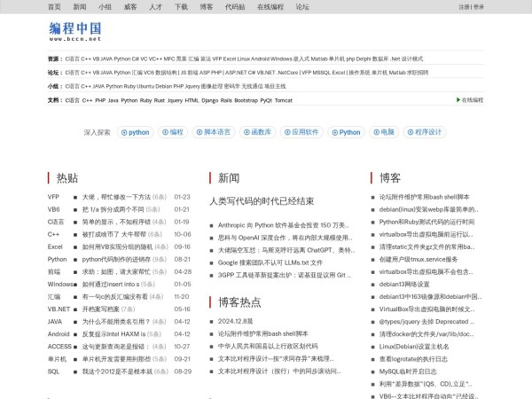Select the lowercase python explore tag
The width and height of the screenshot is (532, 399).
(136, 132)
